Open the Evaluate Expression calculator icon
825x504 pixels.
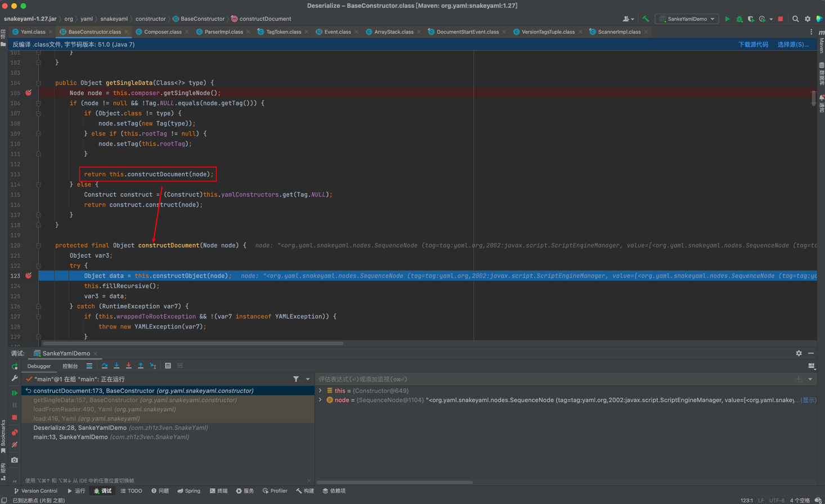168,366
